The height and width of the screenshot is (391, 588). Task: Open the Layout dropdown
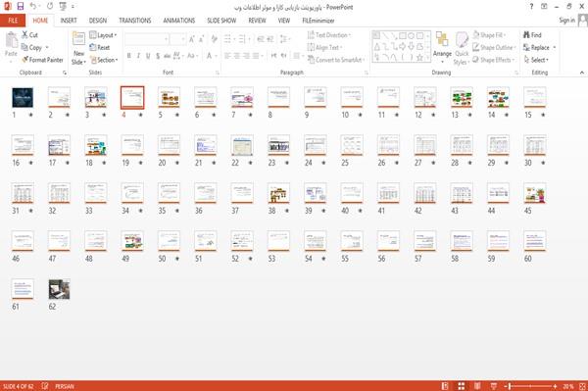[x=103, y=35]
